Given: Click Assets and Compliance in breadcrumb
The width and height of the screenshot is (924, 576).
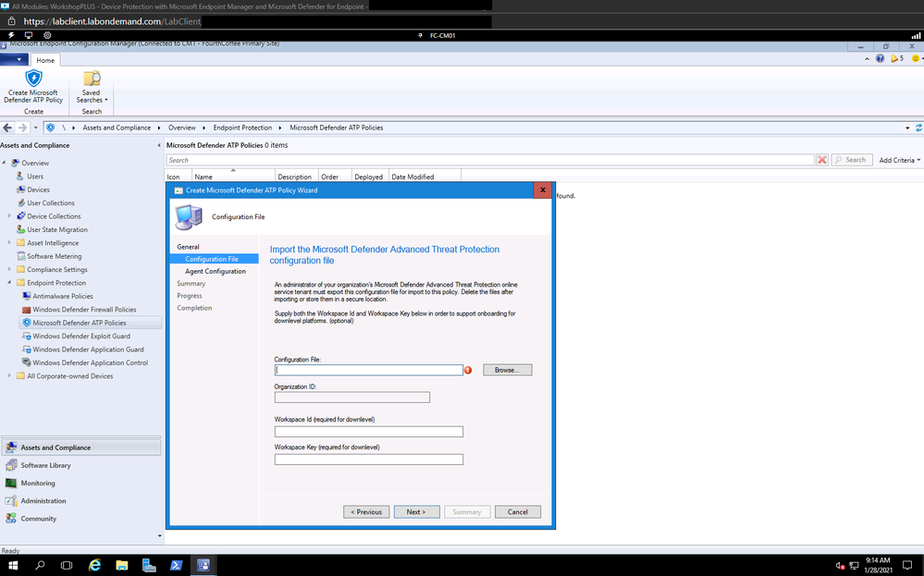Looking at the screenshot, I should (x=117, y=128).
